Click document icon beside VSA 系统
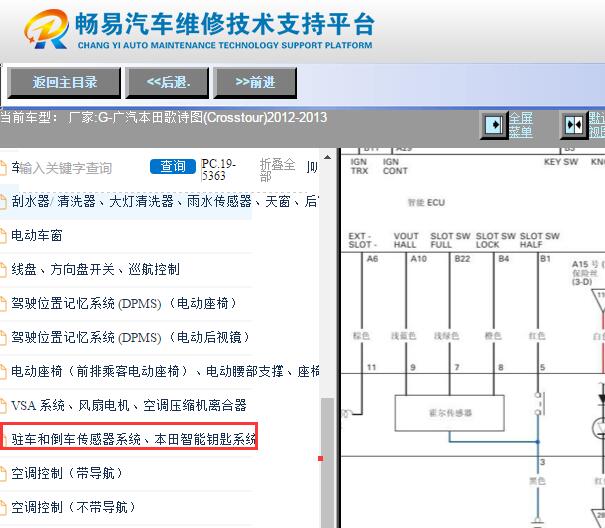The image size is (605, 528). click(3, 406)
